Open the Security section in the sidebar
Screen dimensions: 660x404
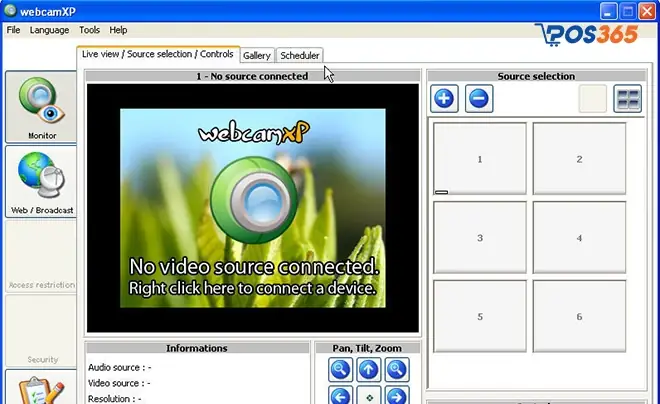[x=41, y=330]
